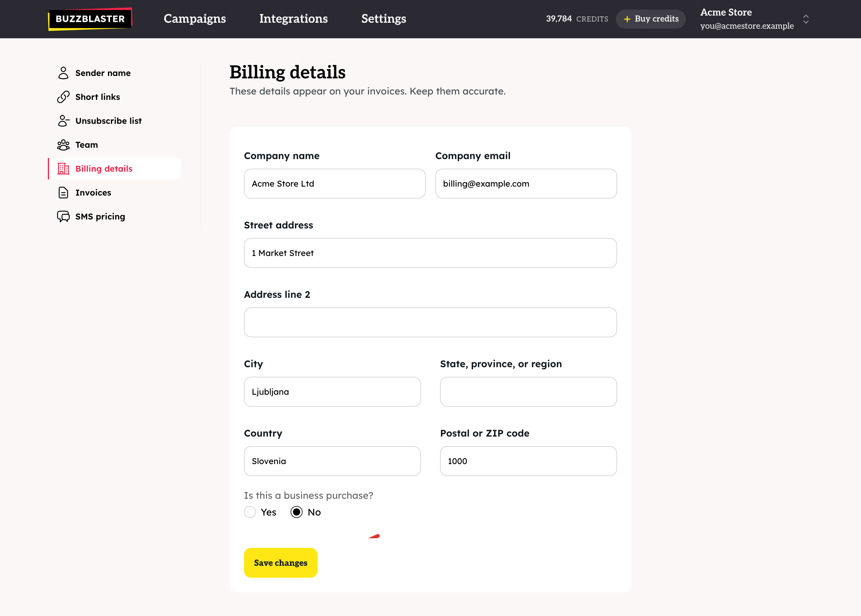
Task: Click the SMS pricing chat bubbles icon
Action: coord(63,216)
